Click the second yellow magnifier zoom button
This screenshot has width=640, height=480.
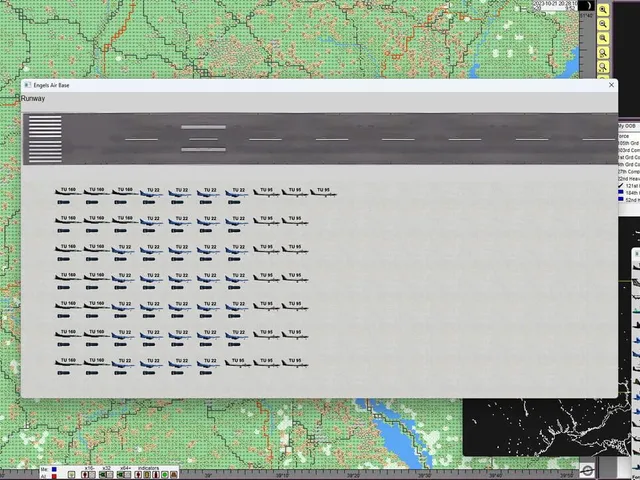click(603, 24)
